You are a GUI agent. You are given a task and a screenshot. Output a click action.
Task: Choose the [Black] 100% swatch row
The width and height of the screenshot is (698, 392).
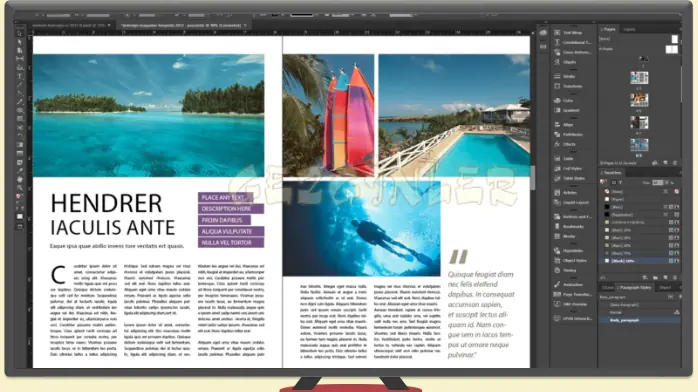640,261
